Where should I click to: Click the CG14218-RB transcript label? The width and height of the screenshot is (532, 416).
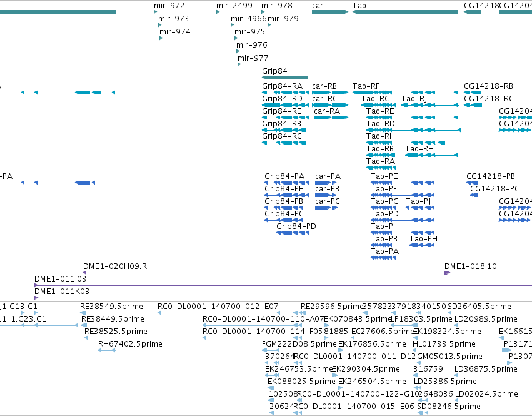[489, 86]
